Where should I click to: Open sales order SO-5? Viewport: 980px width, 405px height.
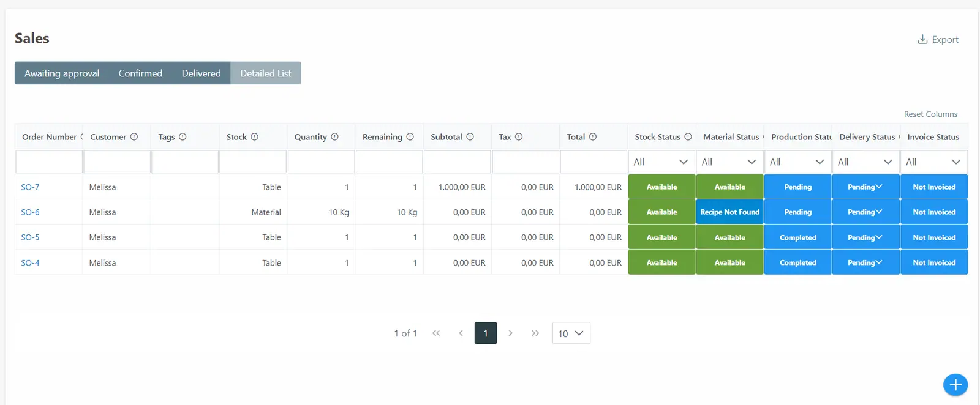pos(30,237)
